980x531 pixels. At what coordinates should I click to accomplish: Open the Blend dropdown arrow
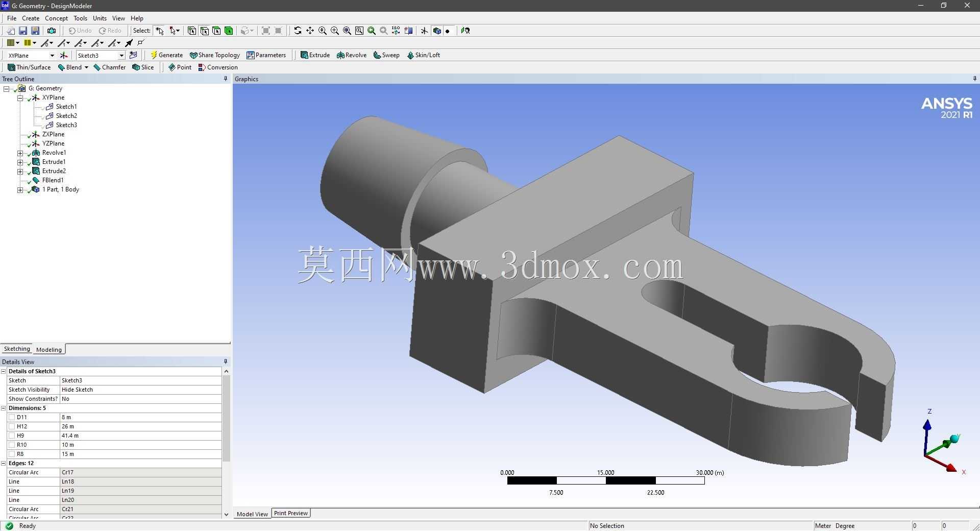(x=86, y=67)
